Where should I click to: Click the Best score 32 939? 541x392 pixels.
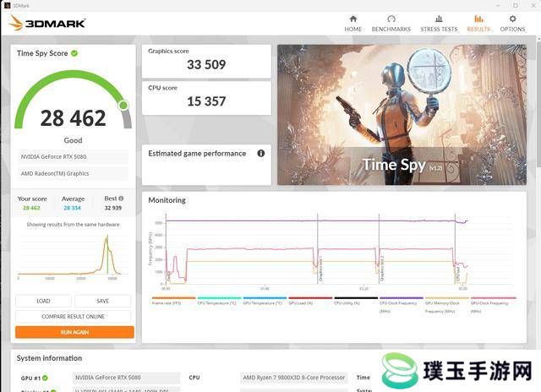click(113, 208)
